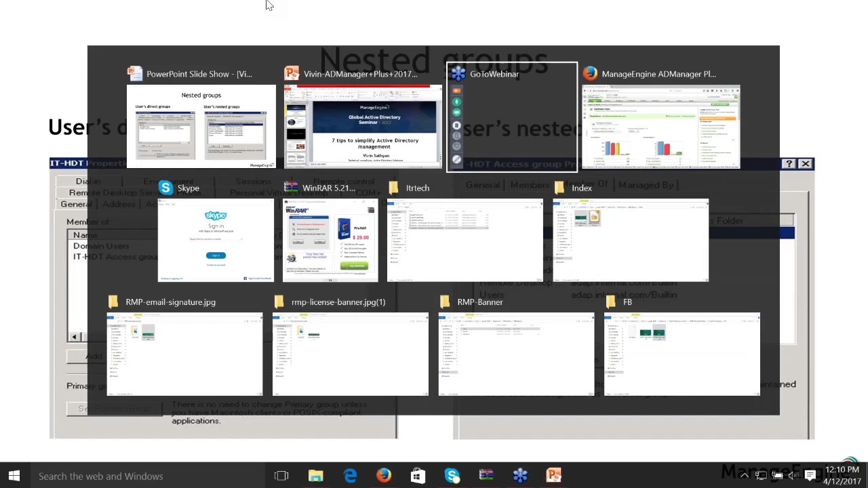Switch to the ADManager Plus Firefox thumbnail

660,127
